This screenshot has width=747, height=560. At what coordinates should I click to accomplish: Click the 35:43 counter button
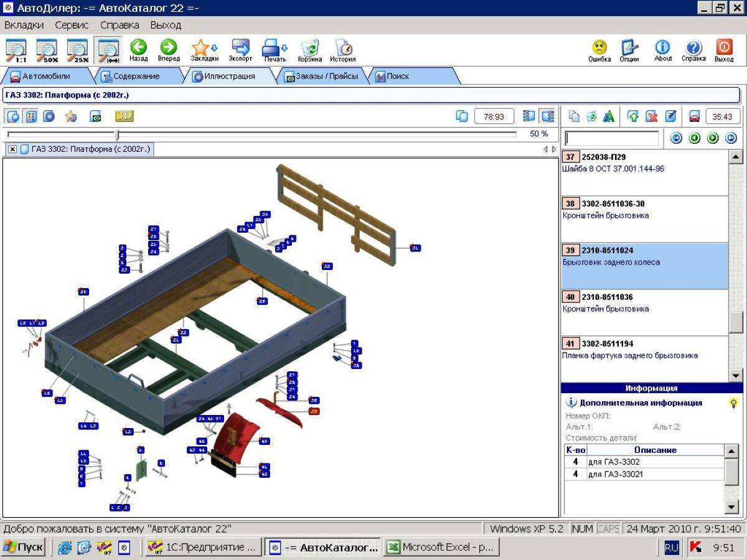pos(723,116)
